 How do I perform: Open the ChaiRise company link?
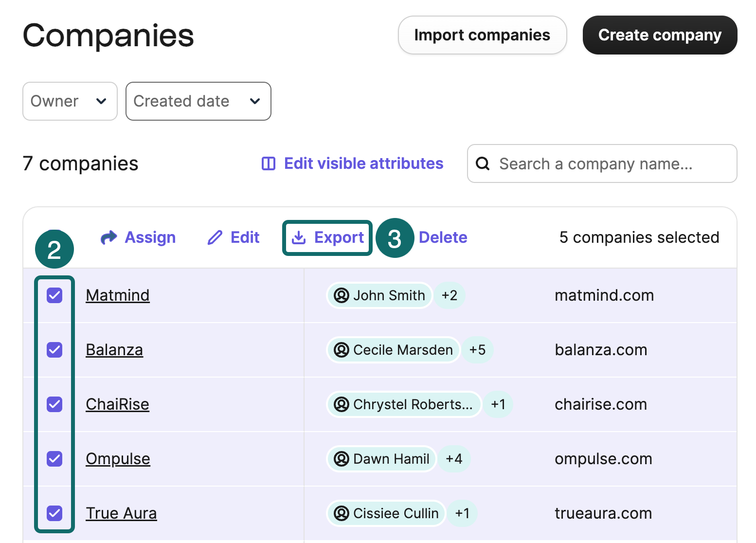tap(117, 404)
